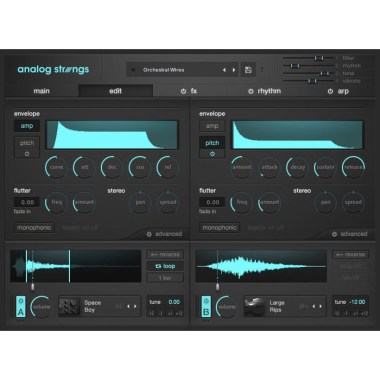Select the amp envelope in the right panel
The height and width of the screenshot is (380, 380).
click(212, 126)
